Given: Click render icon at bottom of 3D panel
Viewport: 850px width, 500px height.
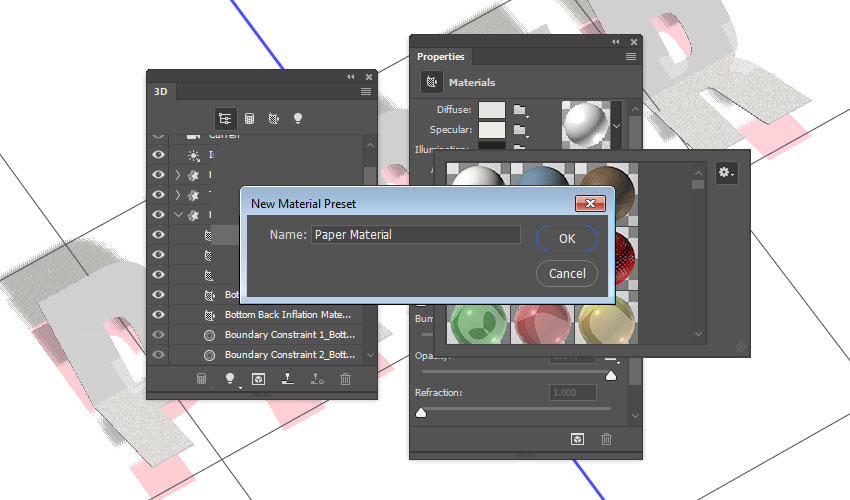Looking at the screenshot, I should 259,379.
